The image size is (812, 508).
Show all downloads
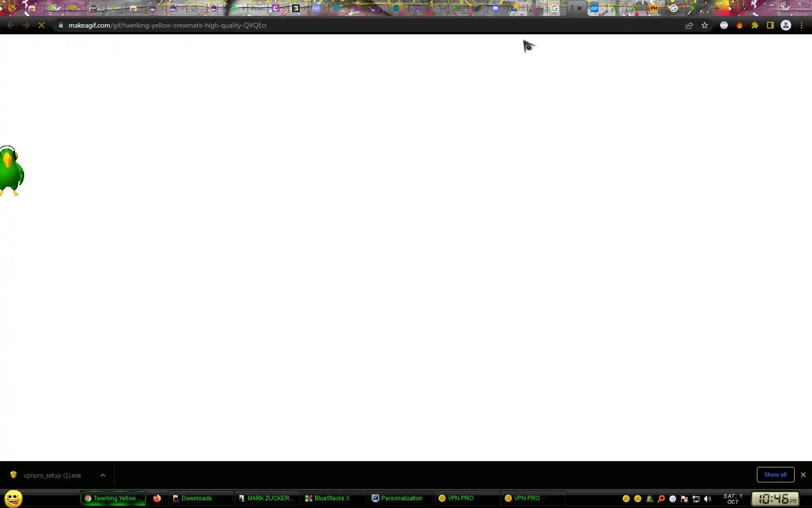(x=775, y=475)
